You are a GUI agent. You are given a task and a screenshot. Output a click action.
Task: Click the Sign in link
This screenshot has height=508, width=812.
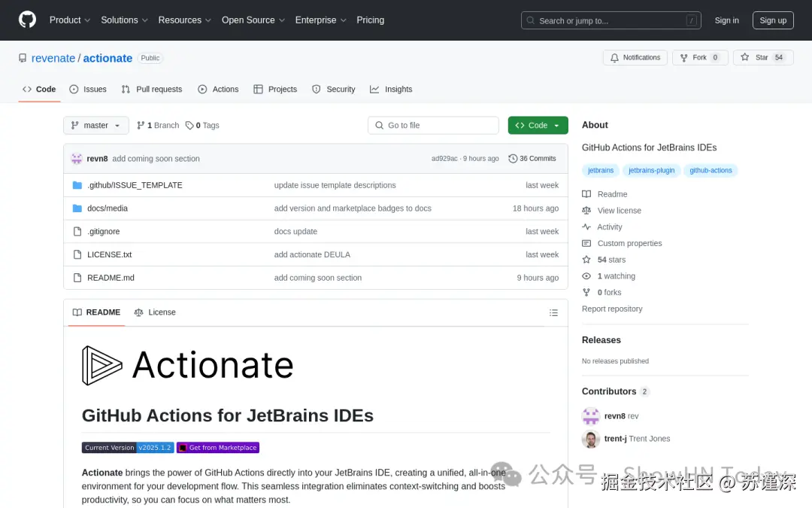click(726, 20)
